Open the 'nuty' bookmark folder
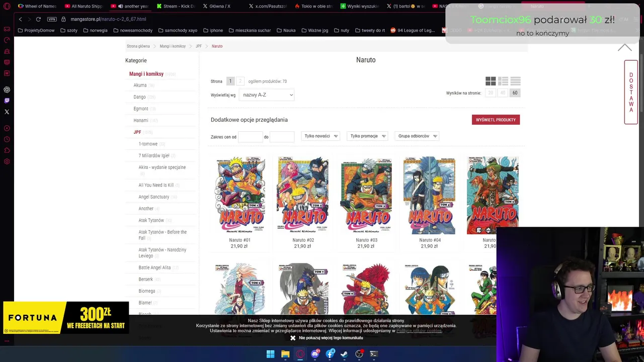 341,30
